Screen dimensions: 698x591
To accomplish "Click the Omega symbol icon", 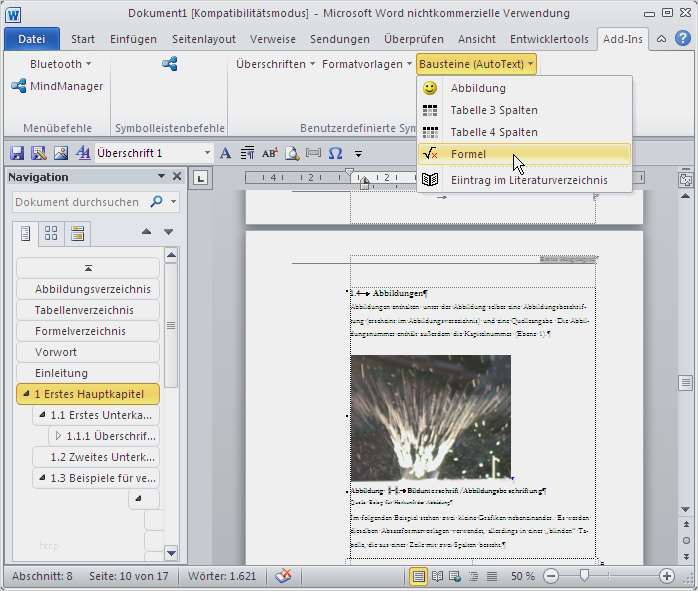I will tap(335, 153).
